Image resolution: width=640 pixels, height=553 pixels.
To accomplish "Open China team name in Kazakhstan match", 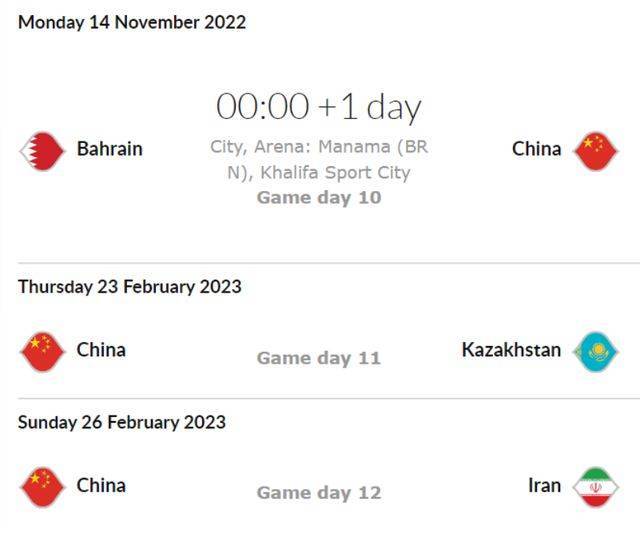I will pos(101,350).
